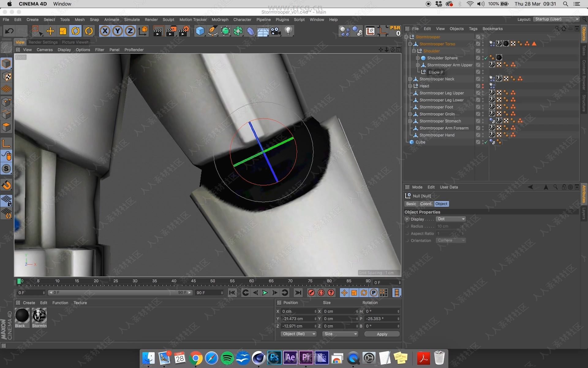Open the deformer Bend icon
588x368 pixels.
(251, 31)
